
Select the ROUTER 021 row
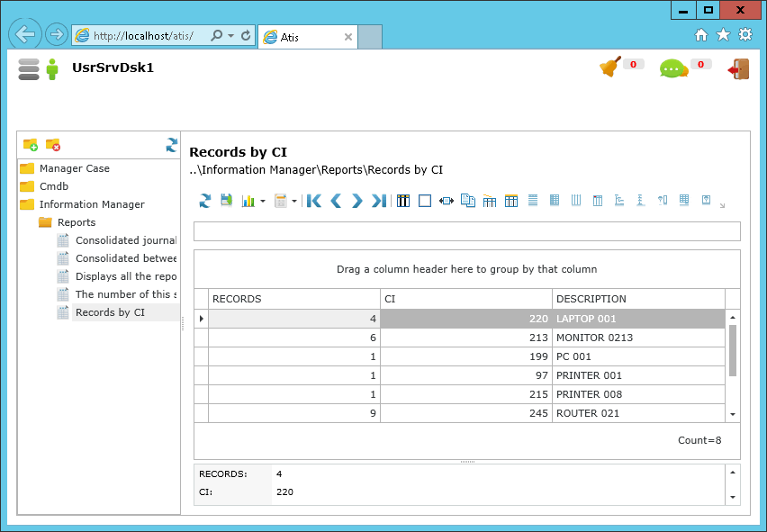460,414
